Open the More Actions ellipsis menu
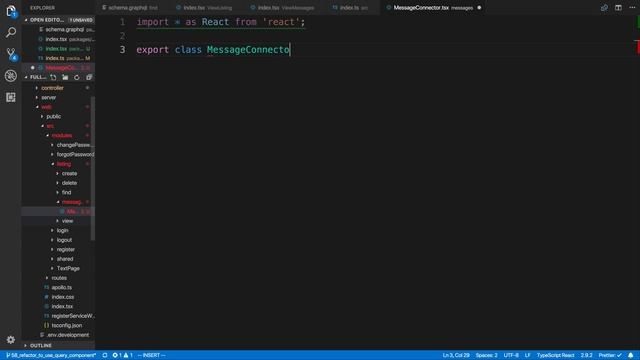Screen dimensions: 640x360 (x=632, y=7)
